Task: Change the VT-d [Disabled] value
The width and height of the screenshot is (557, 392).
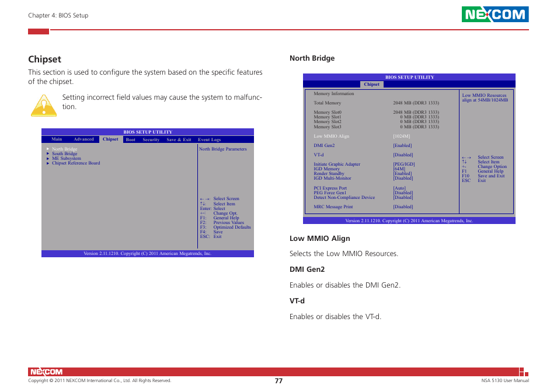Action: pyautogui.click(x=403, y=155)
